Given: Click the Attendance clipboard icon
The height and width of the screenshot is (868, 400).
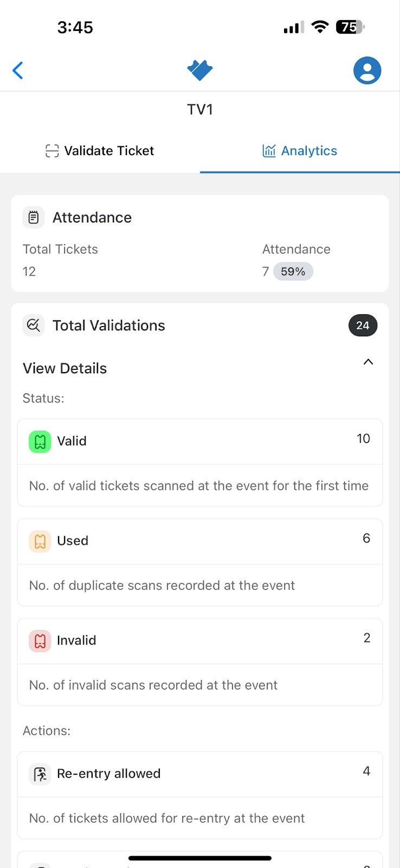Looking at the screenshot, I should pos(34,218).
